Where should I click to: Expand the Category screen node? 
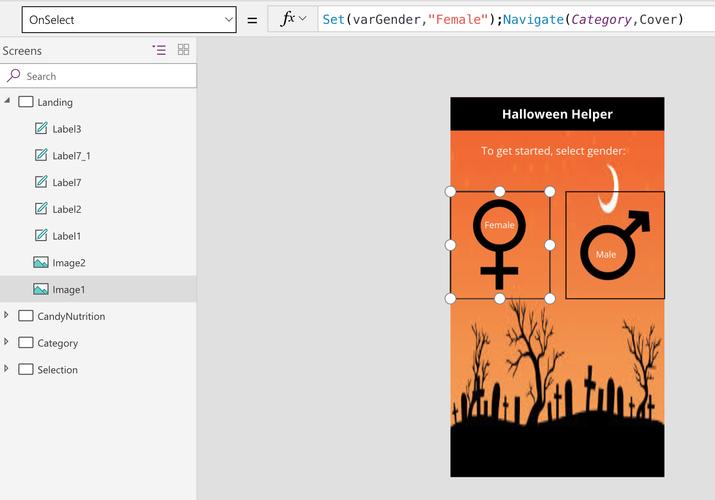click(8, 342)
